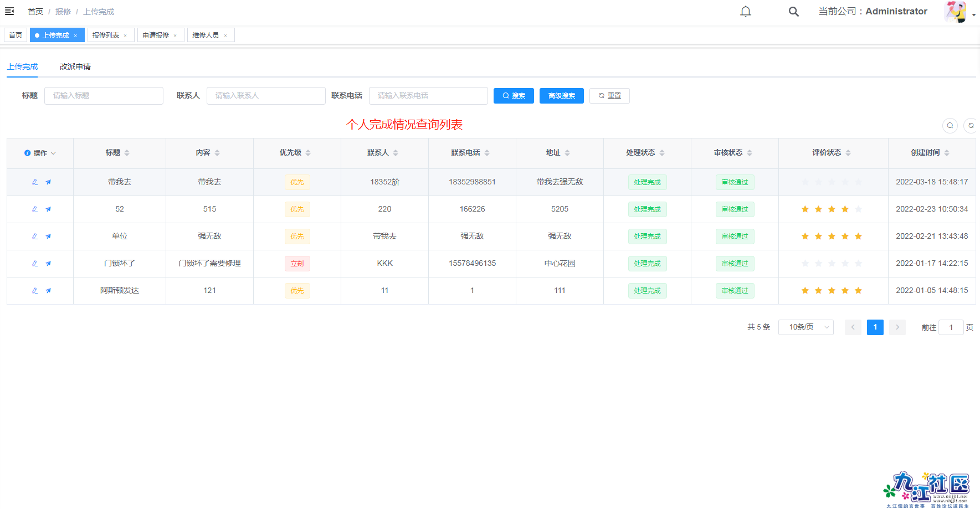Sort table by 优先级 column
The width and height of the screenshot is (980, 509).
pos(308,153)
